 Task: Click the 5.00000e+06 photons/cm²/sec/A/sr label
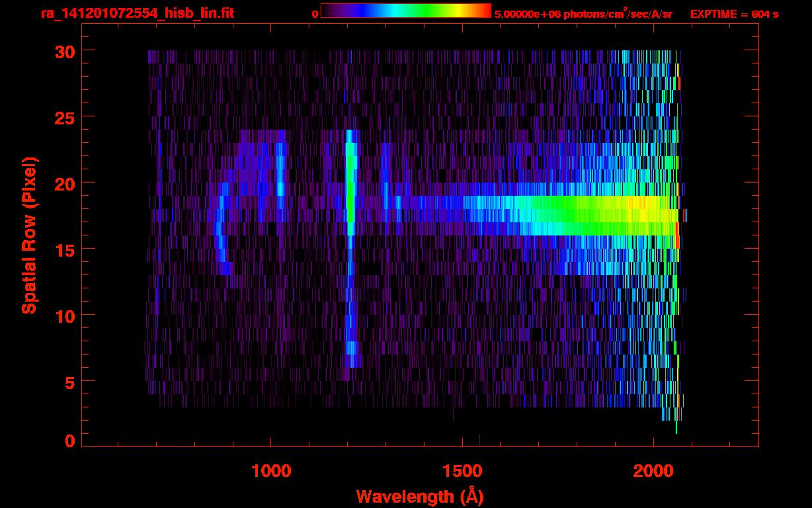tap(583, 13)
